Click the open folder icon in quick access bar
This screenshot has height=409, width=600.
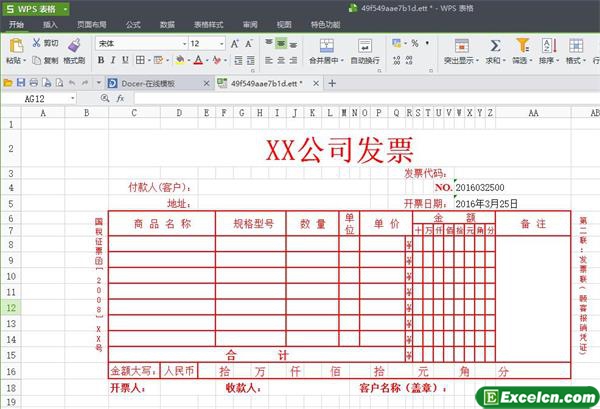[x=8, y=83]
